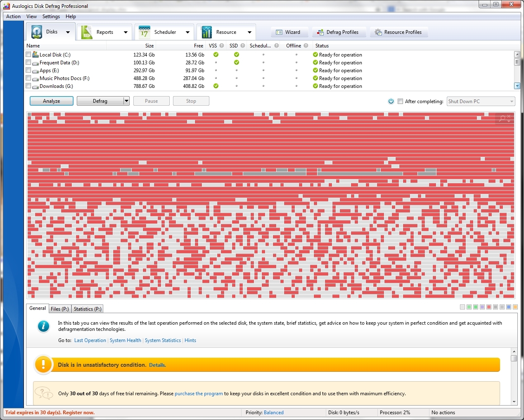This screenshot has height=420, width=524.
Task: Click the VSS green check for Local Disk (C:)
Action: [x=216, y=54]
